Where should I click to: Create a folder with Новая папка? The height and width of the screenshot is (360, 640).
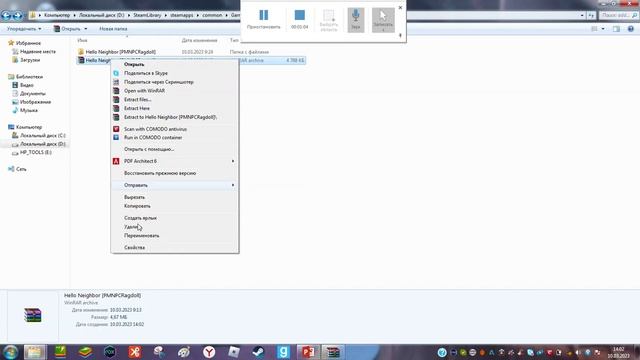[x=113, y=29]
